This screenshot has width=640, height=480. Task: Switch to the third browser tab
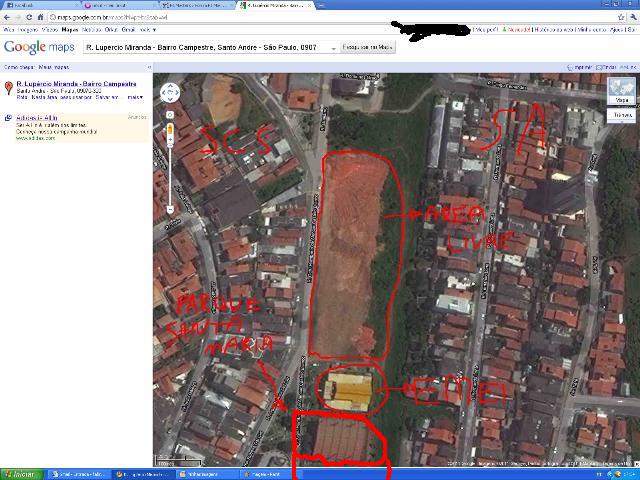197,5
